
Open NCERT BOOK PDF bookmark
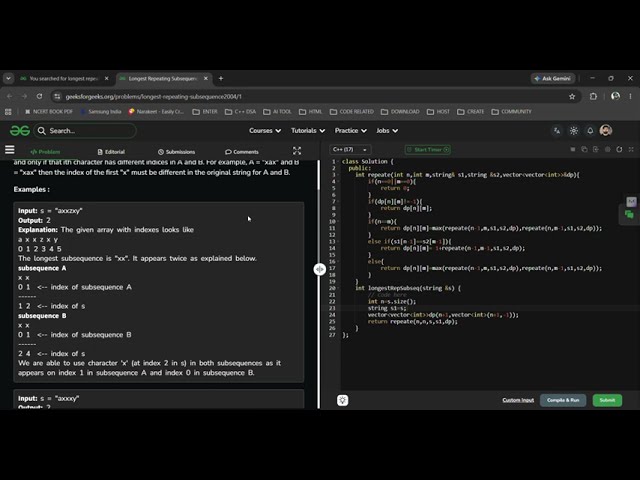(49, 111)
